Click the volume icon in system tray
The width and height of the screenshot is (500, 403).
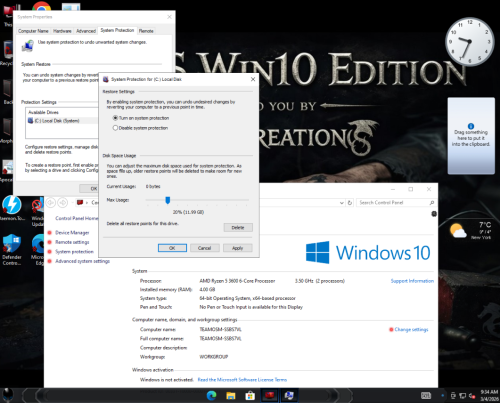pos(472,396)
